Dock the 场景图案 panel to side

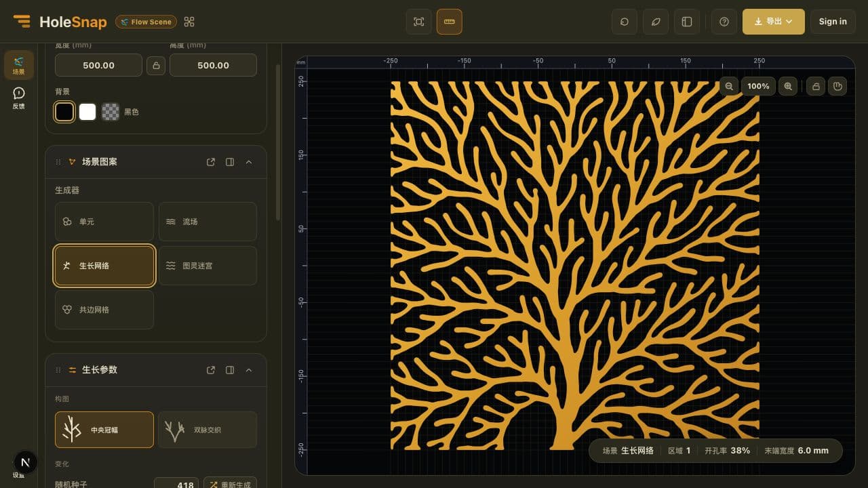[230, 162]
